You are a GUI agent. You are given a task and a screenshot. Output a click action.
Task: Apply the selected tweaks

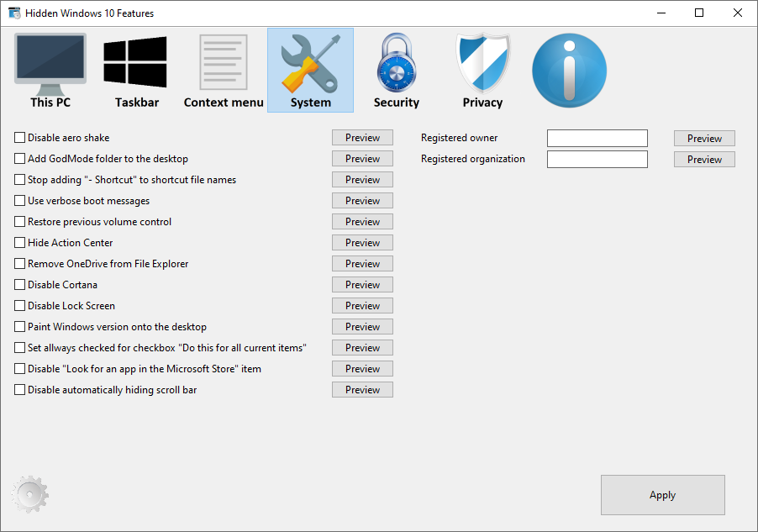tap(663, 495)
